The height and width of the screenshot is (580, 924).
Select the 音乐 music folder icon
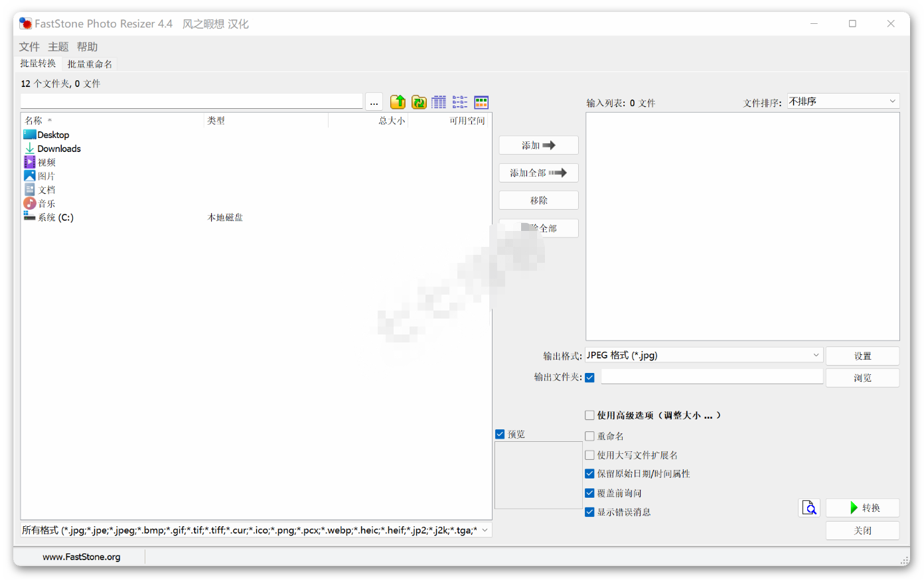click(30, 204)
